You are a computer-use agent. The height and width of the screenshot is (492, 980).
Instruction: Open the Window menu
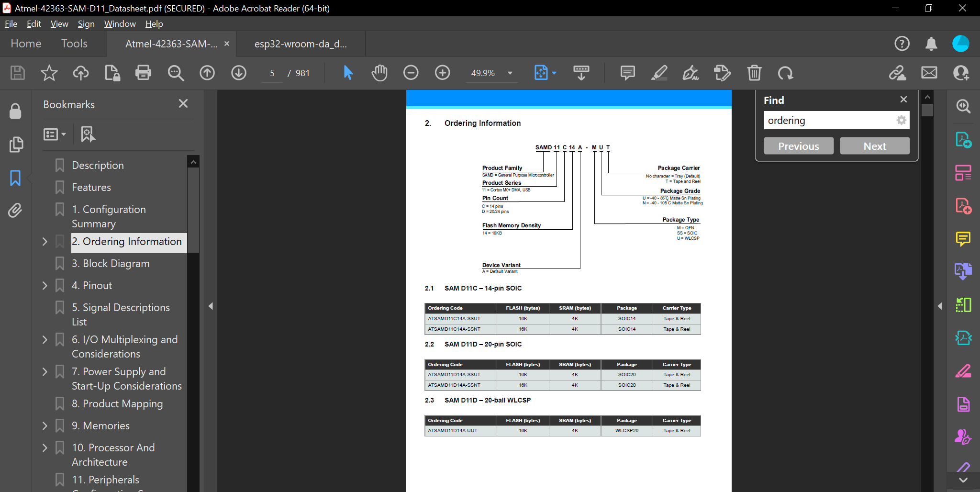pos(120,23)
